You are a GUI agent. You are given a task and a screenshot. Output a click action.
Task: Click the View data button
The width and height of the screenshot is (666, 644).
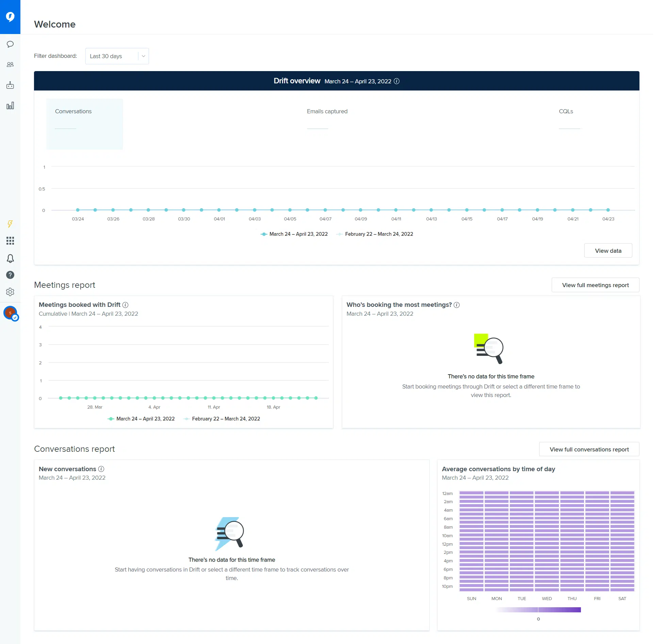[x=608, y=251]
